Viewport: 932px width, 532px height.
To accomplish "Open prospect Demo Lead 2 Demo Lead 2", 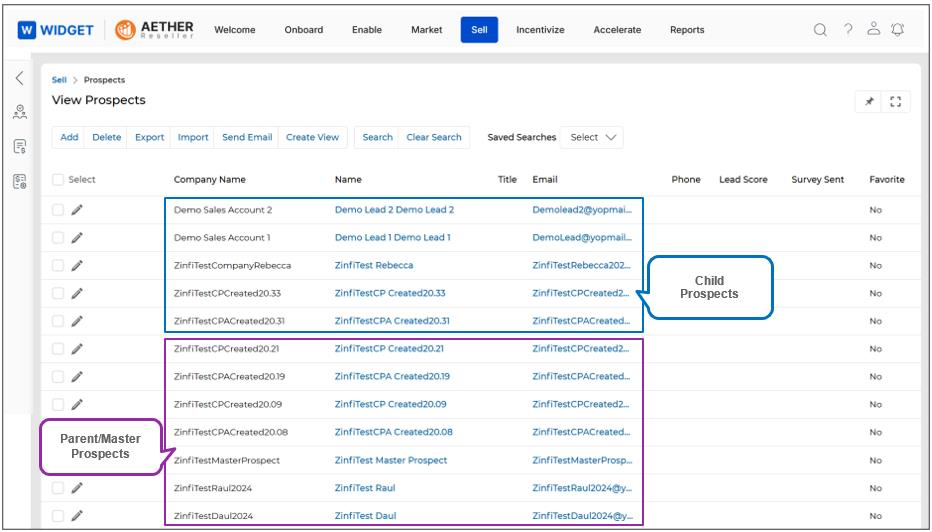I will (x=394, y=210).
